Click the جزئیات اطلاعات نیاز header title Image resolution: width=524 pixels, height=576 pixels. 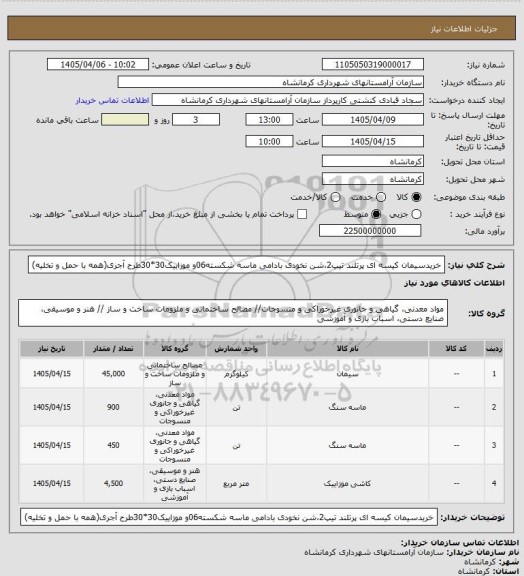pyautogui.click(x=464, y=29)
